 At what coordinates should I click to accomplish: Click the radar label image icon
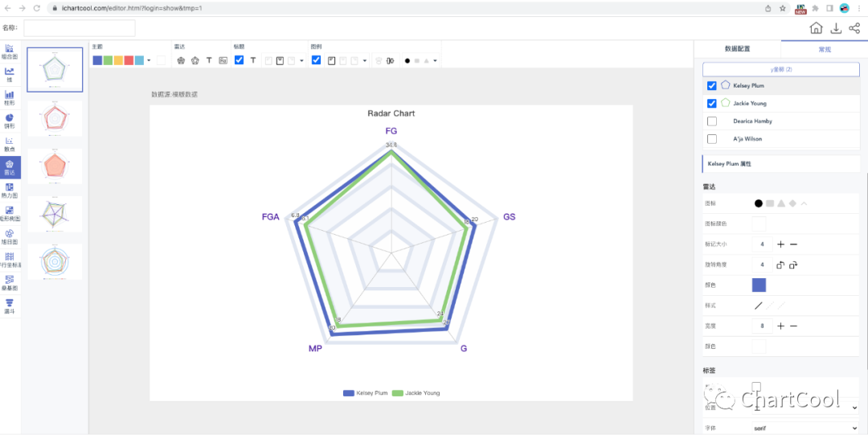point(223,60)
